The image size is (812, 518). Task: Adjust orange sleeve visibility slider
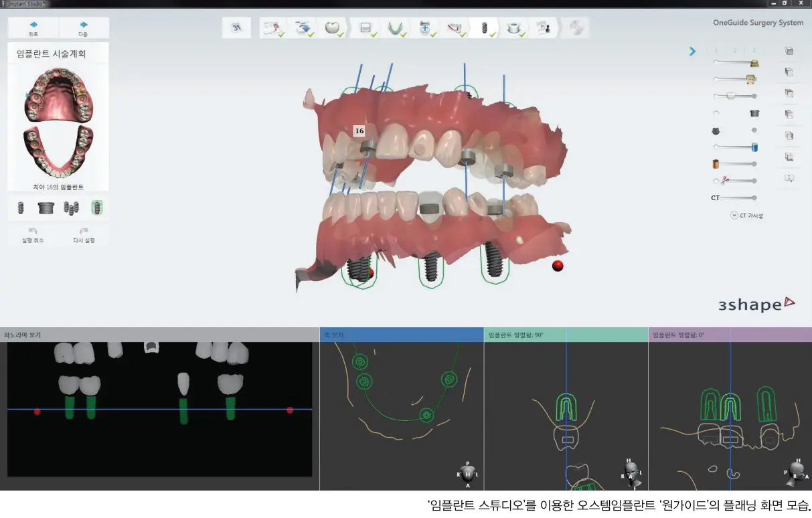(x=734, y=164)
